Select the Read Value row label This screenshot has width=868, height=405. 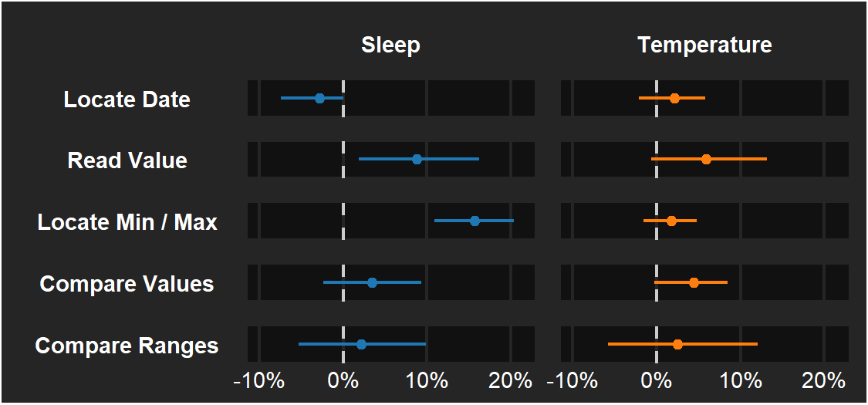pos(127,160)
